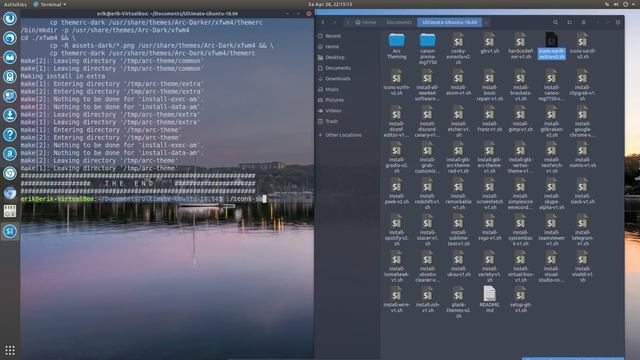Select the install-gimp-v1.sh file
640x360 pixels.
[520, 119]
